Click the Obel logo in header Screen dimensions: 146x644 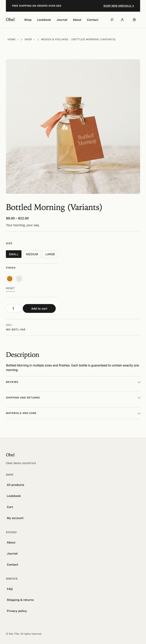coord(10,19)
